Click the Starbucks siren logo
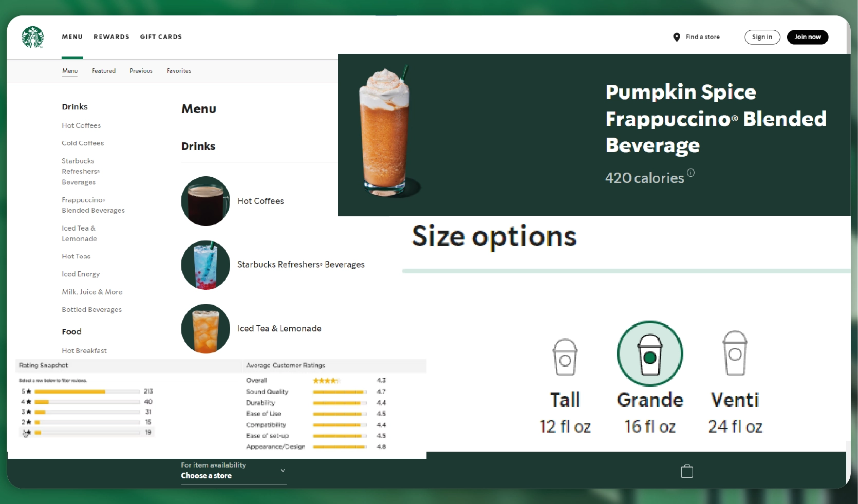Screen dimensions: 858x504 point(33,37)
